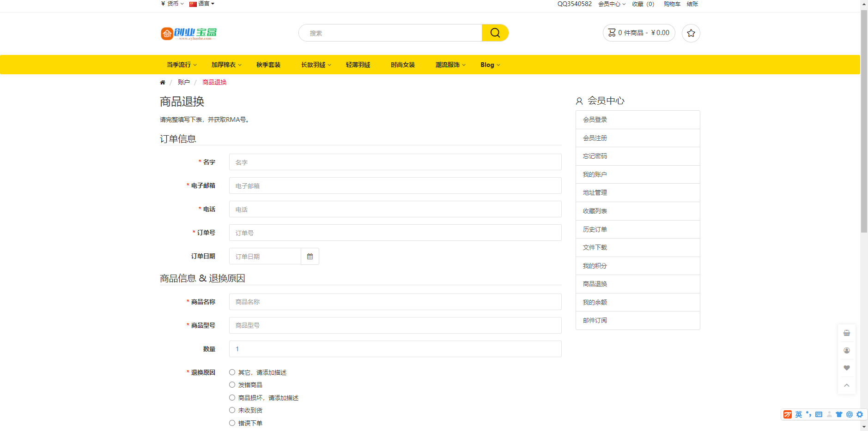This screenshot has height=431, width=868.
Task: Open 会员登录 in sidebar
Action: pos(637,120)
